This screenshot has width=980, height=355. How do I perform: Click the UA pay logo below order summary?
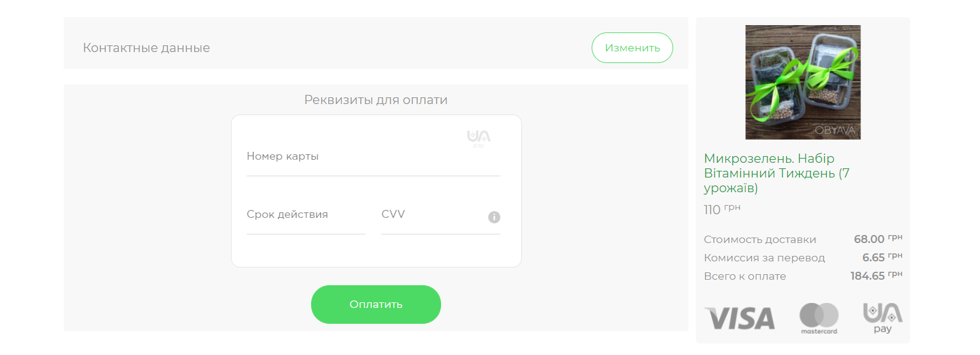point(883,318)
